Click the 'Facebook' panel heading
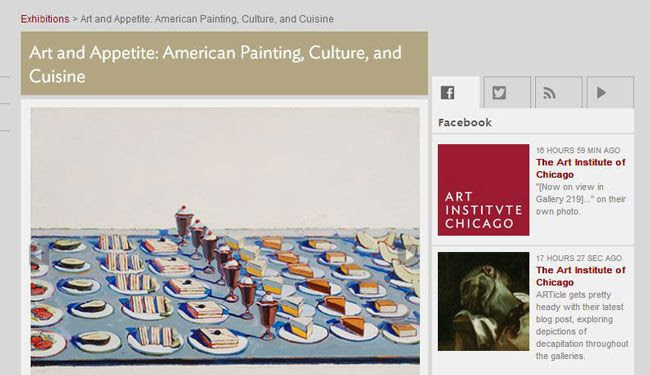 (465, 123)
